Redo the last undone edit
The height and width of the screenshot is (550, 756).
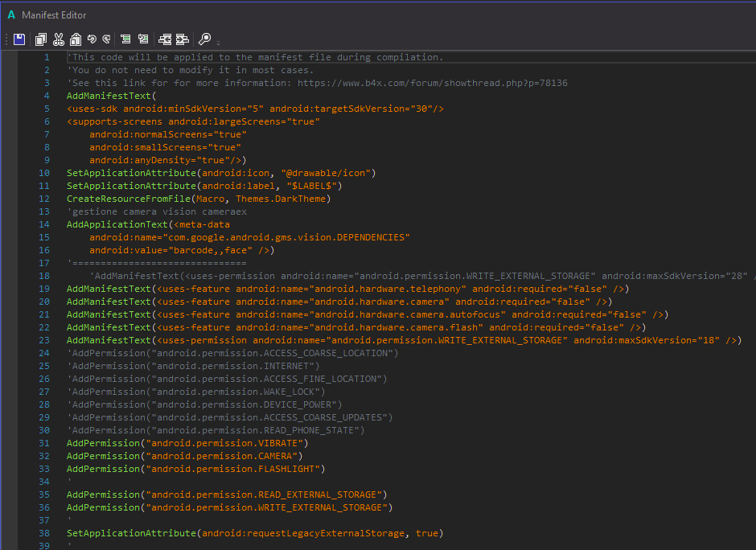coord(106,39)
